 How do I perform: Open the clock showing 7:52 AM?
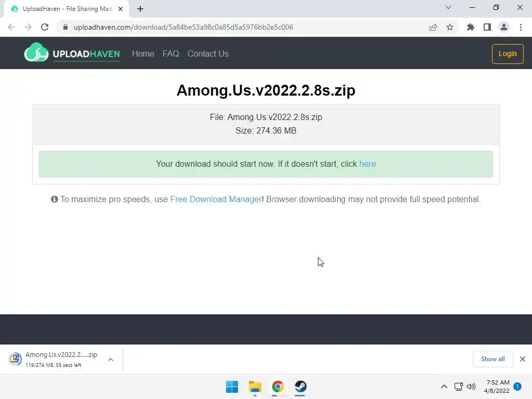pyautogui.click(x=497, y=387)
